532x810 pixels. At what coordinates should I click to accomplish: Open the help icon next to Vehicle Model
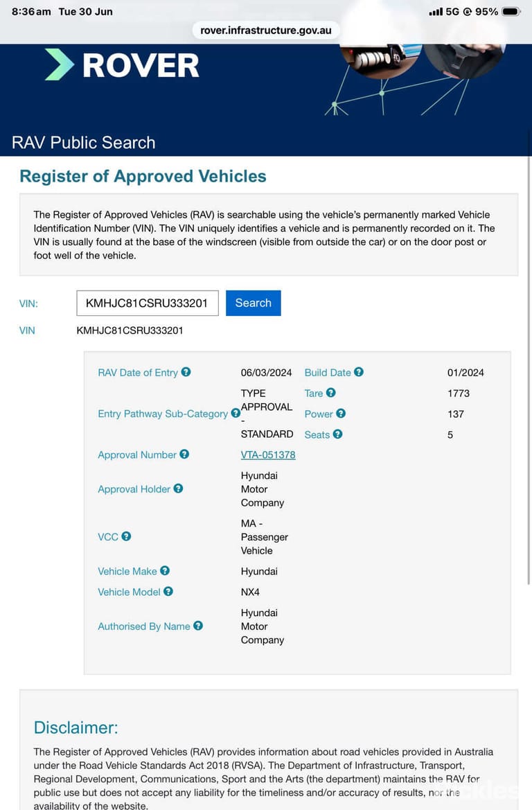168,591
